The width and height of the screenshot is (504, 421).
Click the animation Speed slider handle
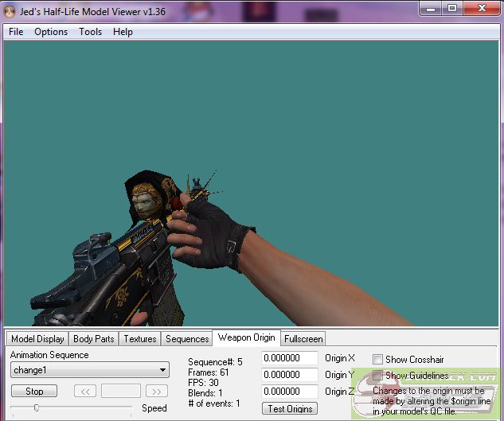37,407
